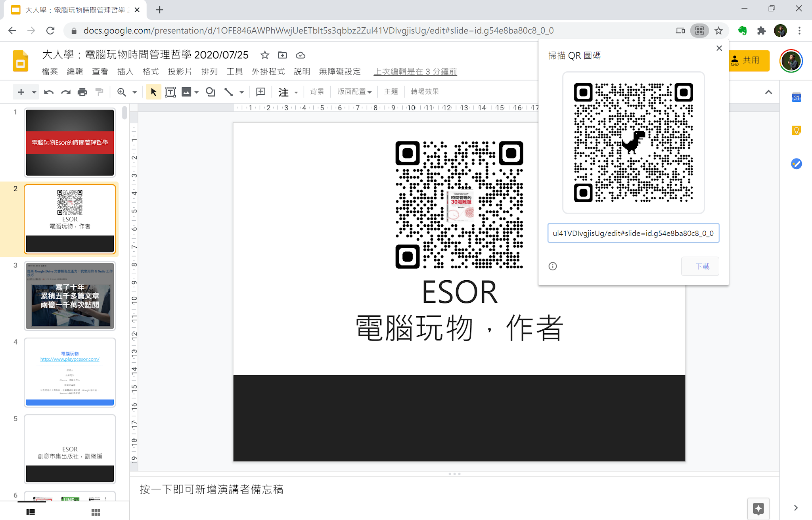The image size is (812, 520).
Task: Expand the new slide dropdown arrow
Action: point(34,92)
